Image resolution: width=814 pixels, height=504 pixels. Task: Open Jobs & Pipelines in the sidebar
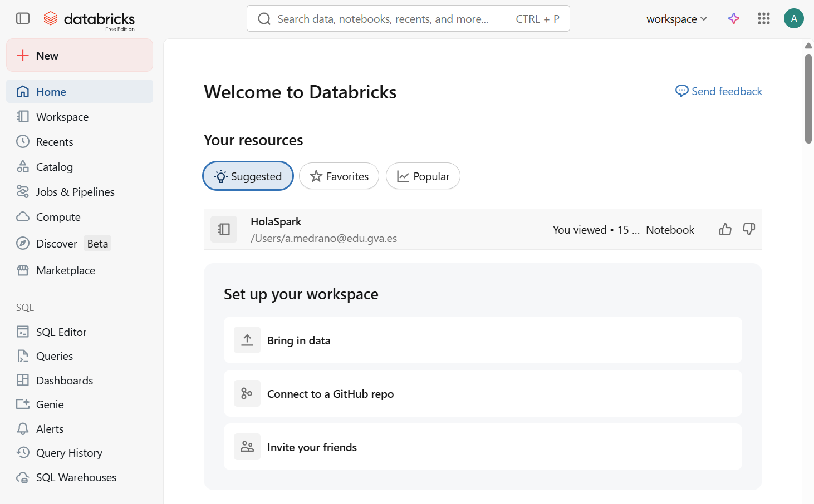click(x=80, y=191)
